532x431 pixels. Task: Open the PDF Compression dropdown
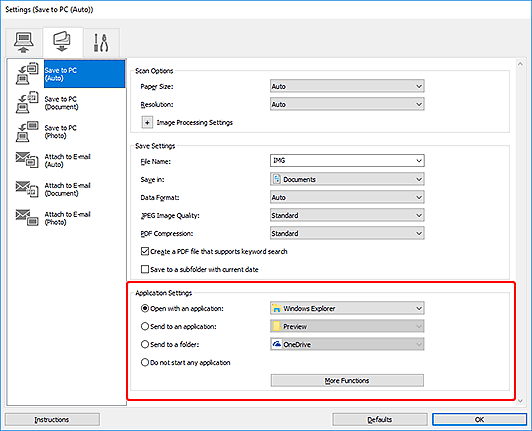click(x=347, y=233)
